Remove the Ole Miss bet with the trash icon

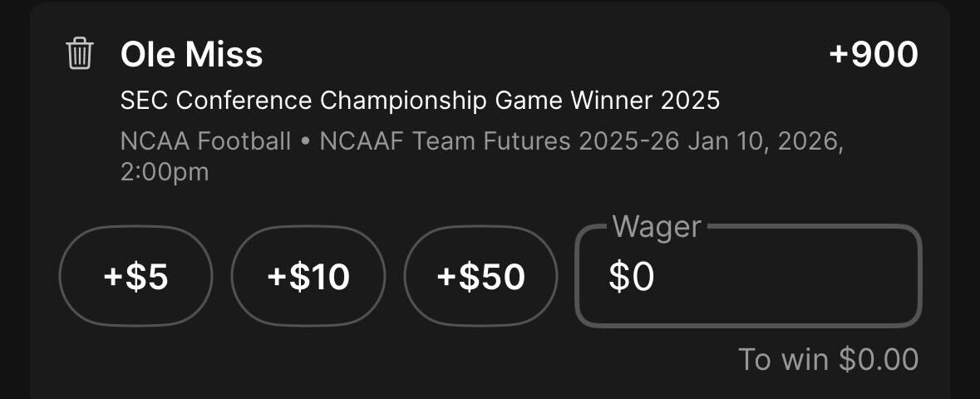tap(79, 53)
